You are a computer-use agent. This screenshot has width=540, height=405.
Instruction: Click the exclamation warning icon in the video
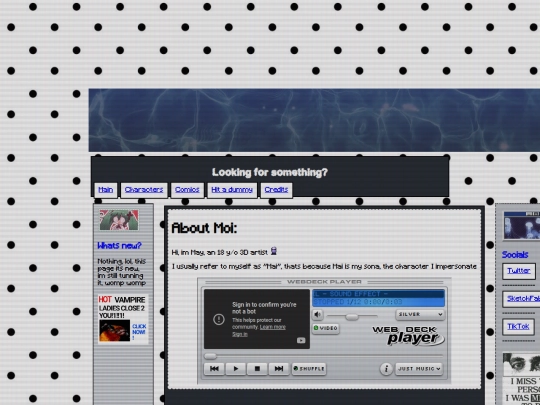[x=219, y=319]
